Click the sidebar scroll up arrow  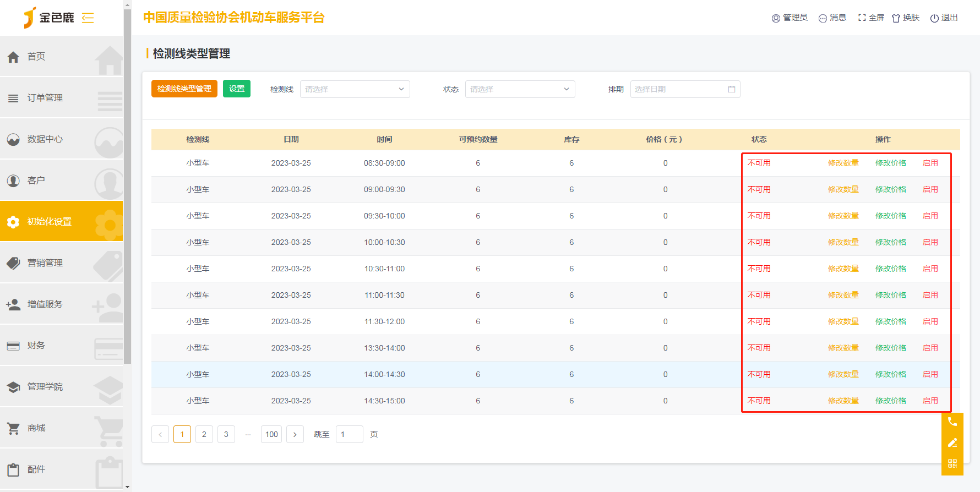[128, 5]
